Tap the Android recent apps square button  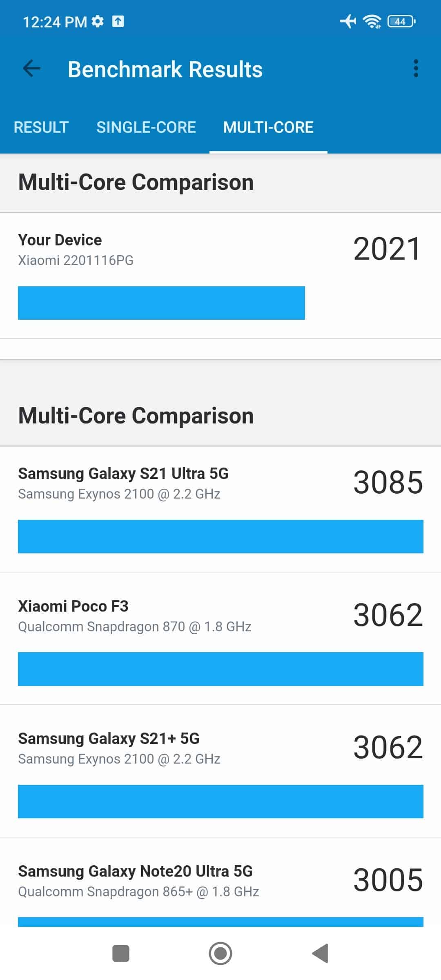click(x=121, y=953)
